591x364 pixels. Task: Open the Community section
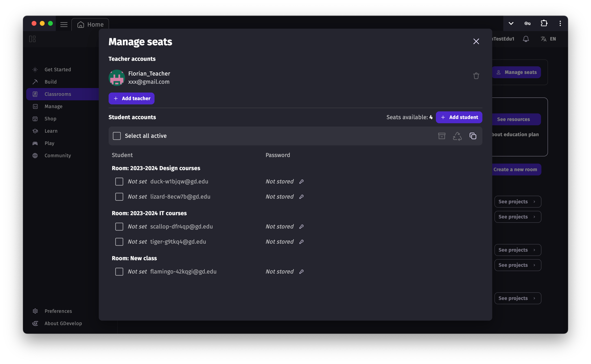[x=58, y=155]
